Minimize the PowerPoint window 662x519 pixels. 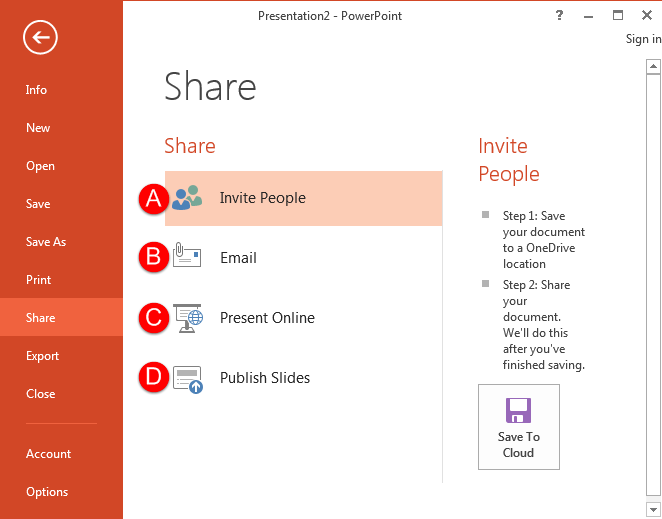click(x=589, y=16)
